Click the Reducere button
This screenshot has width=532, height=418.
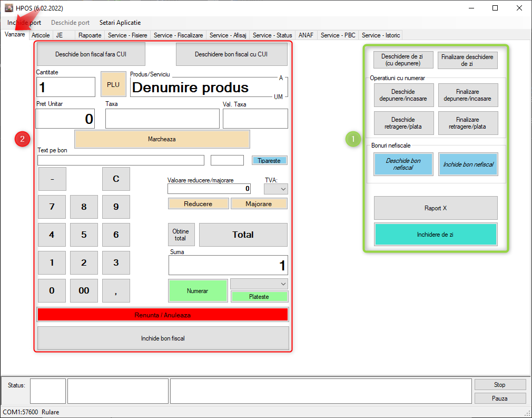(x=198, y=204)
